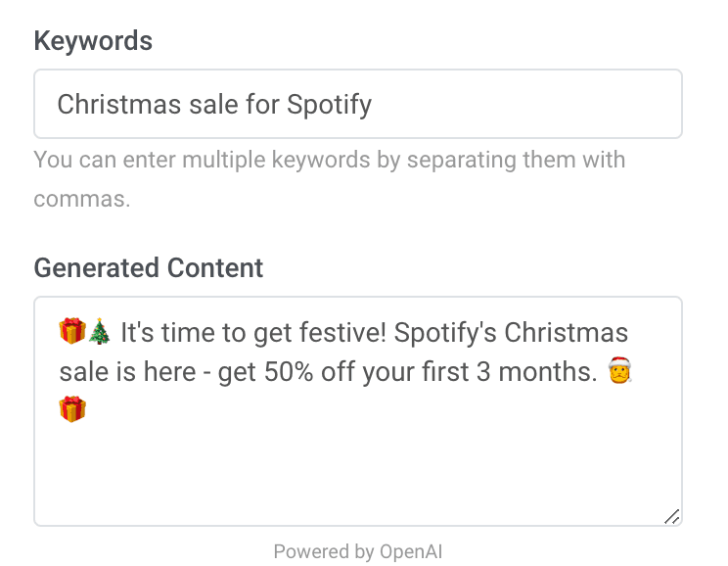Click the Christmas tree emoji in generated content
The image size is (728, 566).
pos(100,333)
